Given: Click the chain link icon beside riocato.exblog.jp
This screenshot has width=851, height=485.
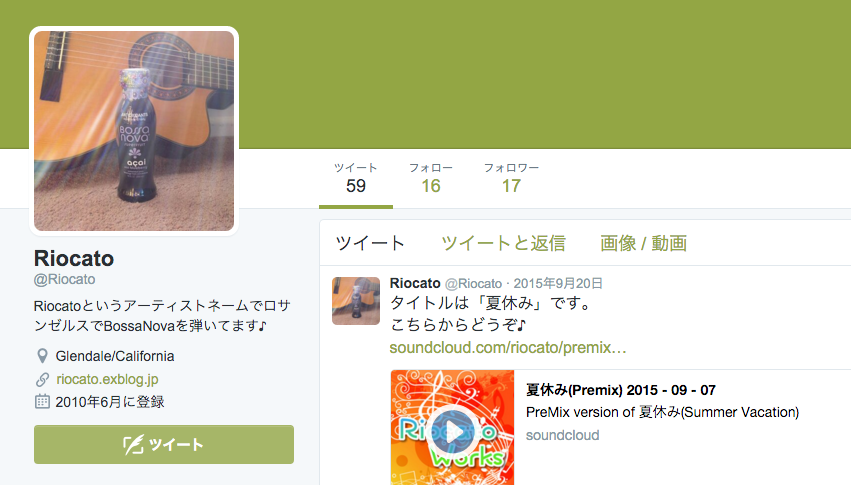Looking at the screenshot, I should click(x=42, y=379).
